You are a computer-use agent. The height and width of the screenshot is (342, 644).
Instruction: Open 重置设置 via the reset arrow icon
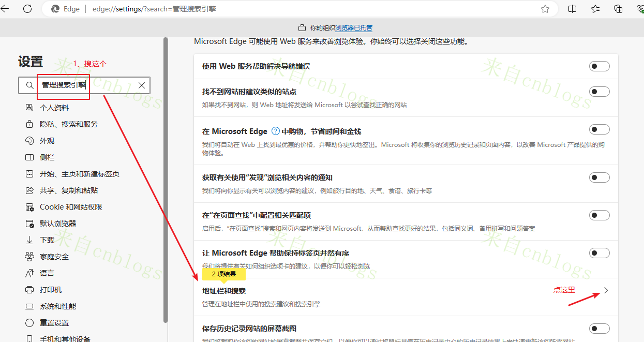pyautogui.click(x=29, y=322)
